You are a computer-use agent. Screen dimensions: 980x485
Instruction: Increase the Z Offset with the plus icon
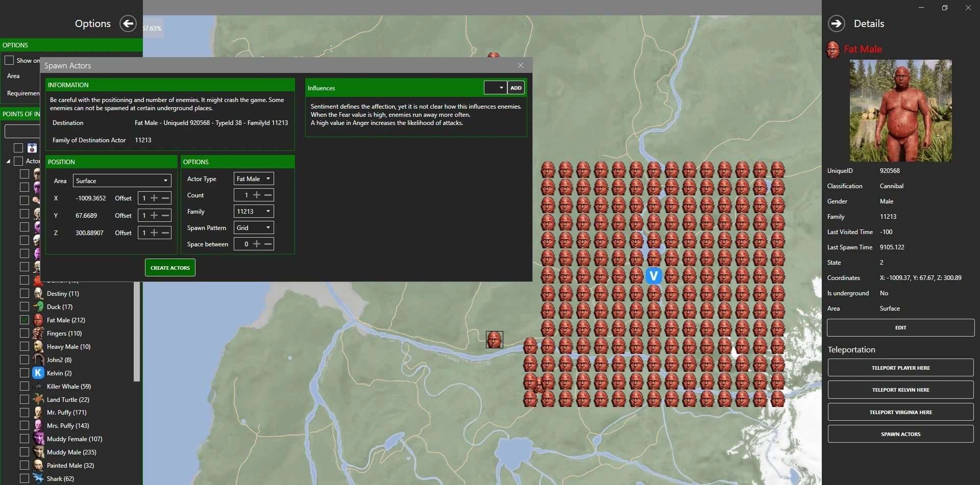(x=154, y=233)
